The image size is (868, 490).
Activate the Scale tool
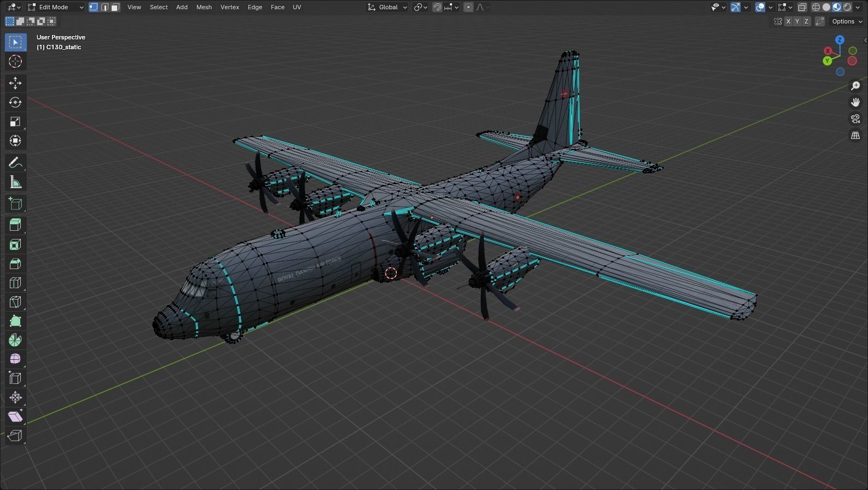pos(15,121)
